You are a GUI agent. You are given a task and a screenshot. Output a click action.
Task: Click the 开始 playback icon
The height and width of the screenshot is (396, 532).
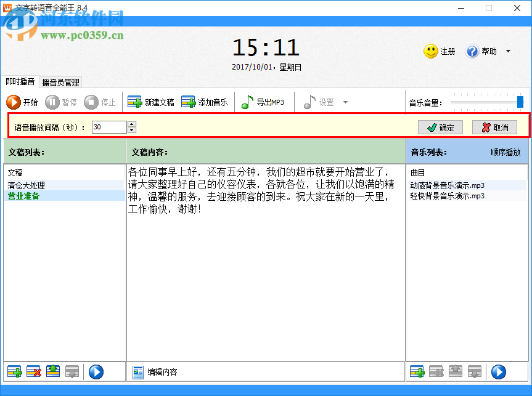pos(14,102)
